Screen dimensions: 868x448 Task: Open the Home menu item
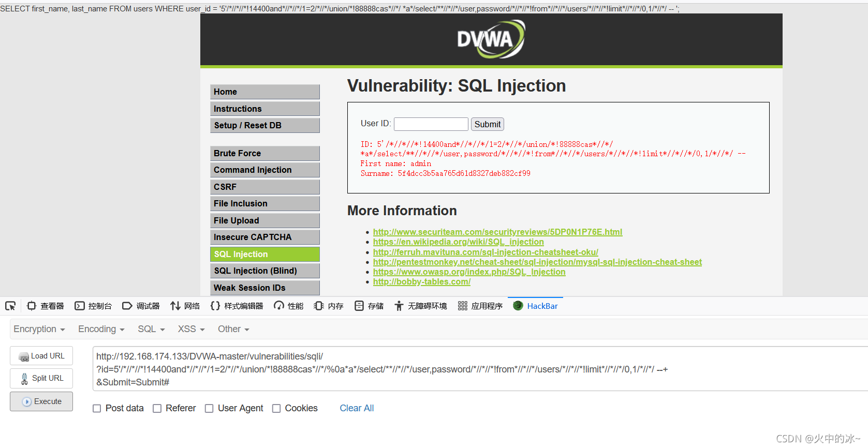(x=265, y=92)
